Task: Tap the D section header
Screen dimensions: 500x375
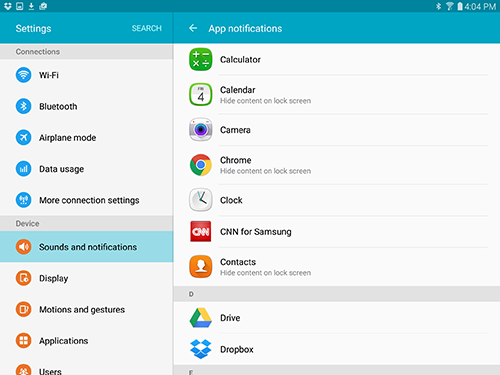Action: [x=337, y=294]
